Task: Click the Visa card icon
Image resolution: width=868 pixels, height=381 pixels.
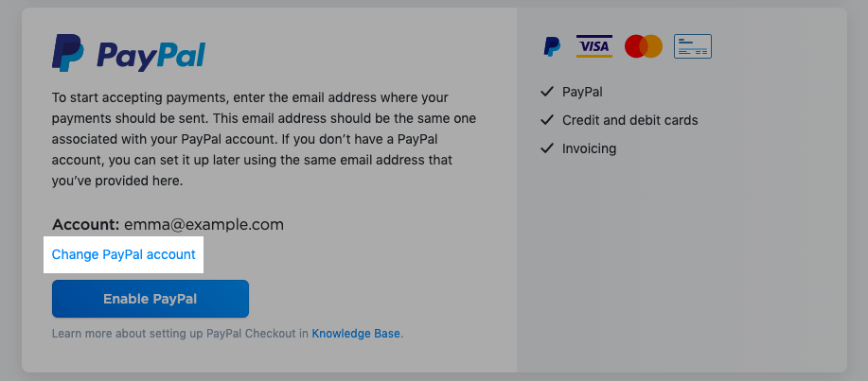Action: click(594, 46)
